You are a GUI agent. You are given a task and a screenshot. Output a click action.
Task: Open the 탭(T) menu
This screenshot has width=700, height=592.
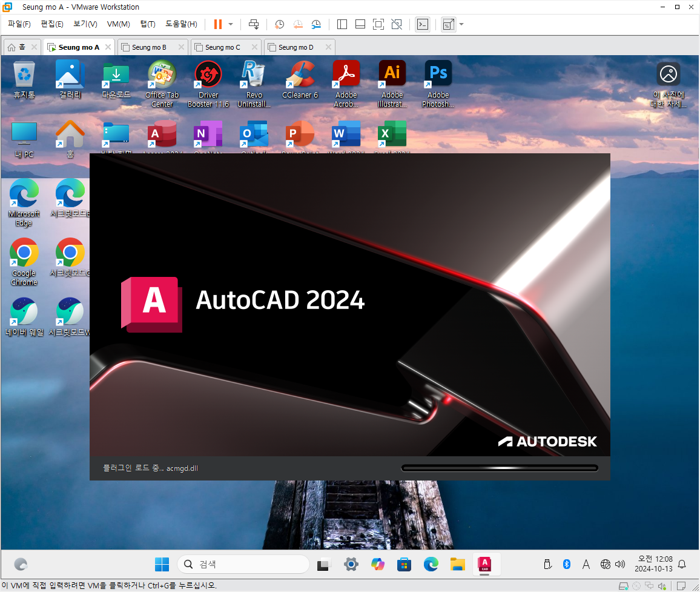coord(148,24)
